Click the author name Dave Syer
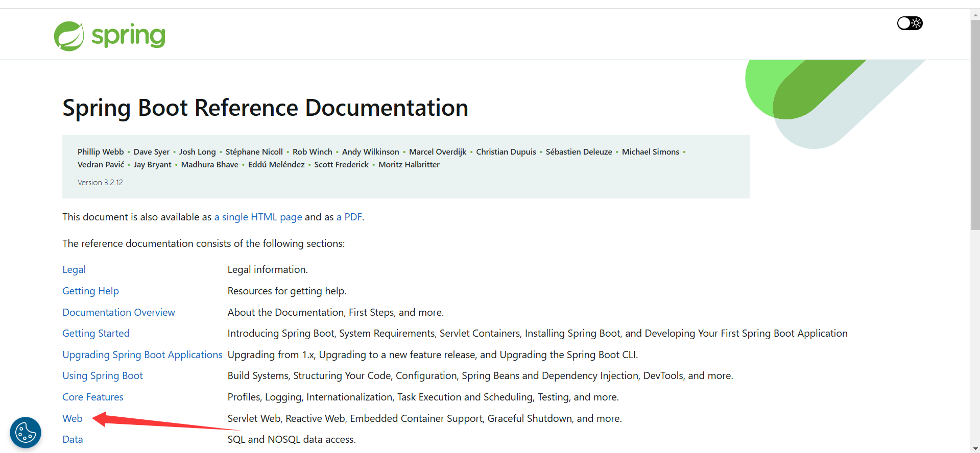 click(152, 152)
